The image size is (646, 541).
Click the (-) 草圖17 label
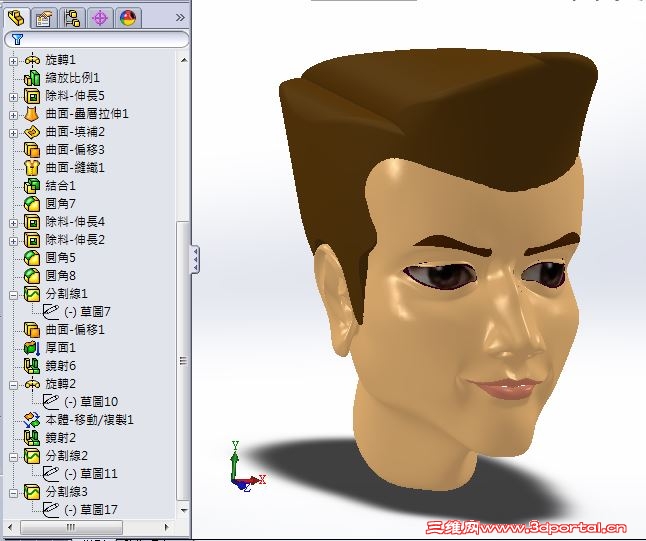(x=91, y=510)
